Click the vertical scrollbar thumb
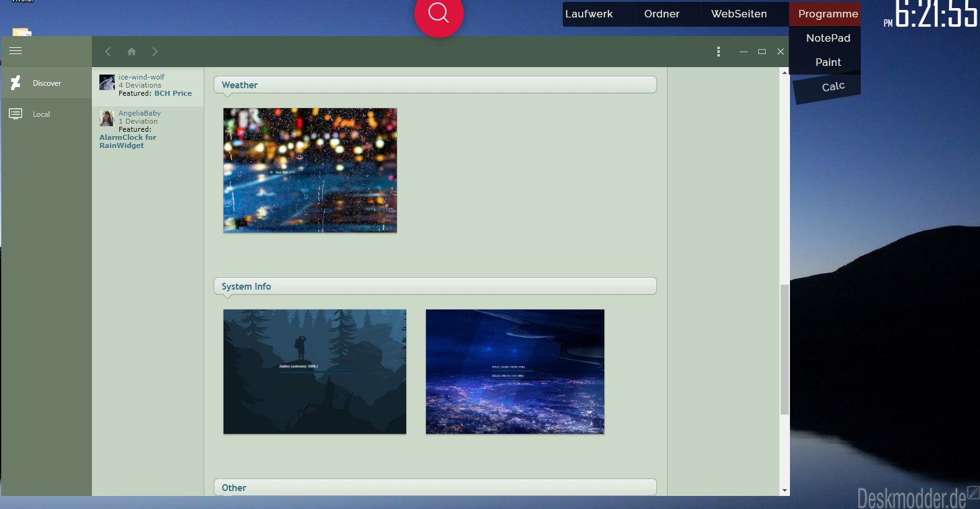 pyautogui.click(x=784, y=349)
